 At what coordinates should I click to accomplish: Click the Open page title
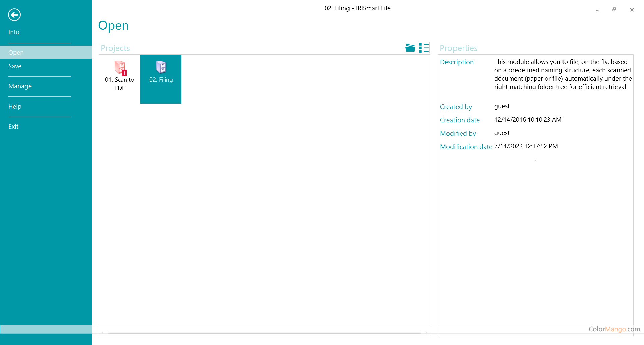[113, 26]
